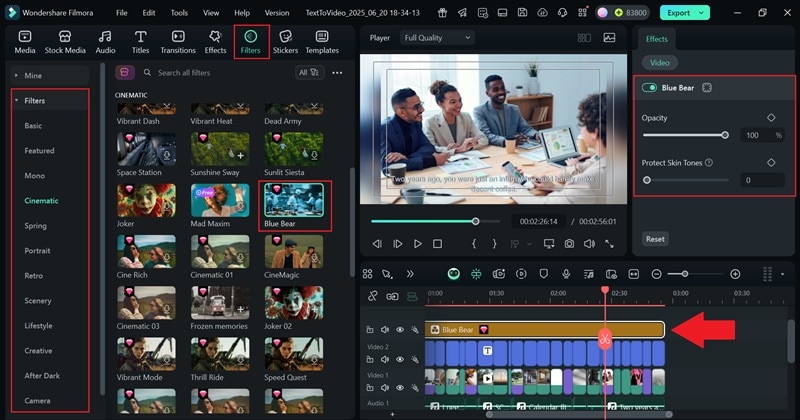This screenshot has height=420, width=800.
Task: Expand more timeline tools with the double chevron
Action: point(410,274)
